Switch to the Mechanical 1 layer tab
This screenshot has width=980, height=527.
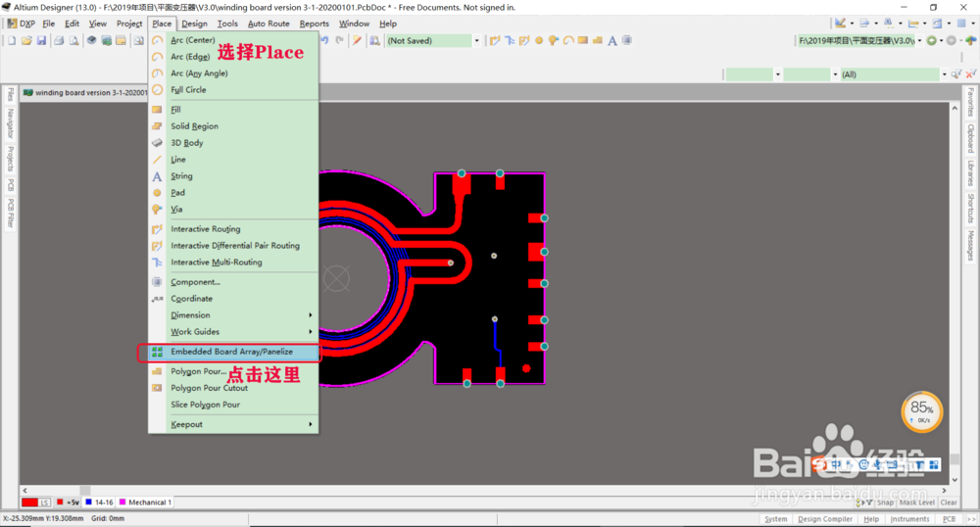pos(146,503)
